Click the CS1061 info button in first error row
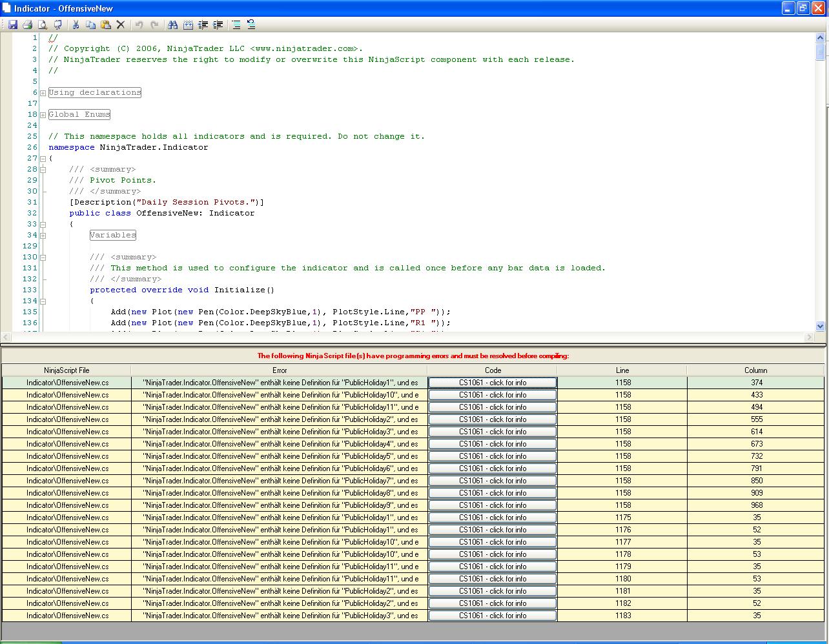The width and height of the screenshot is (829, 644). (x=492, y=383)
